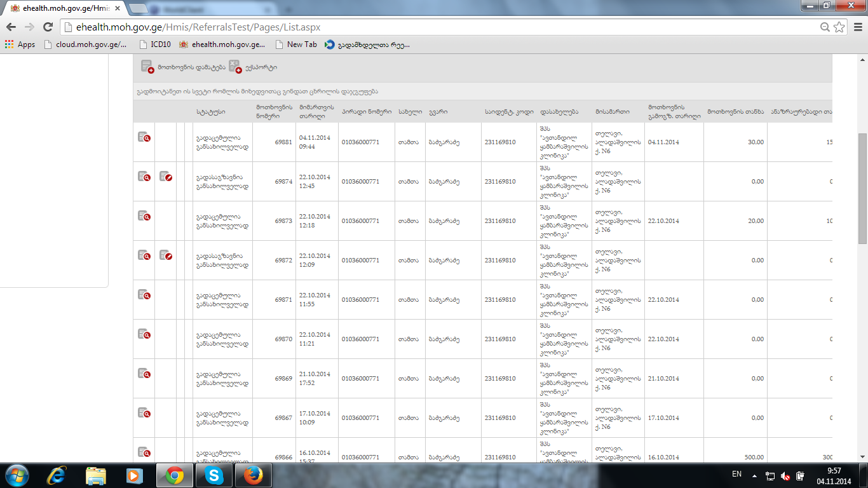Reload the page with the refresh button
This screenshot has width=868, height=488.
pos(48,27)
